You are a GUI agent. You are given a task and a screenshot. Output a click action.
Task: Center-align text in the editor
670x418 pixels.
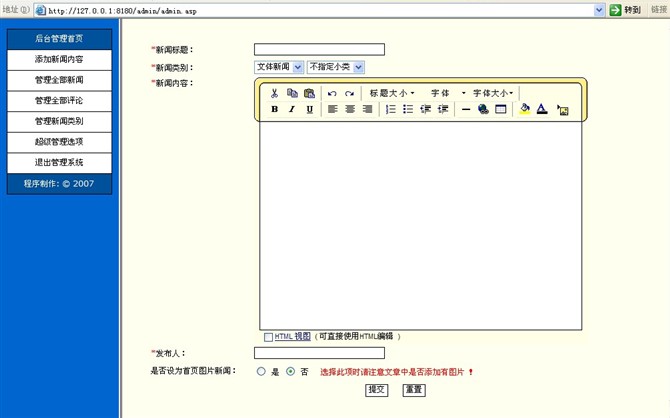pyautogui.click(x=350, y=109)
